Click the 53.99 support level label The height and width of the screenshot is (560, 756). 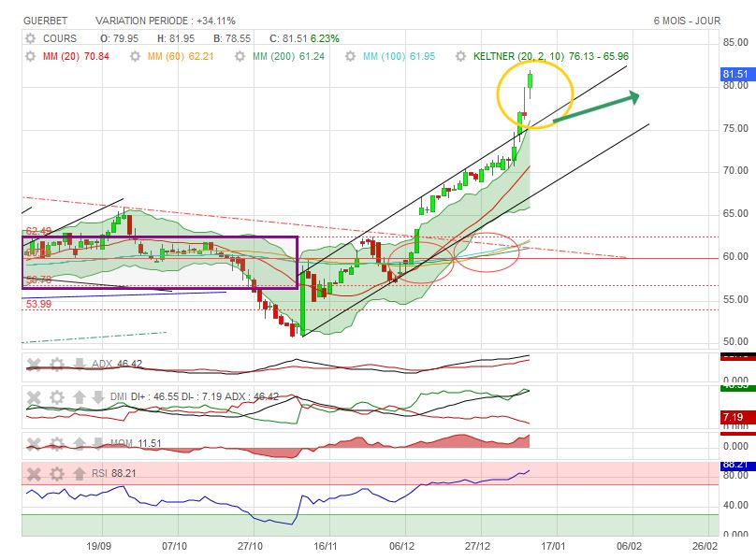(x=38, y=304)
